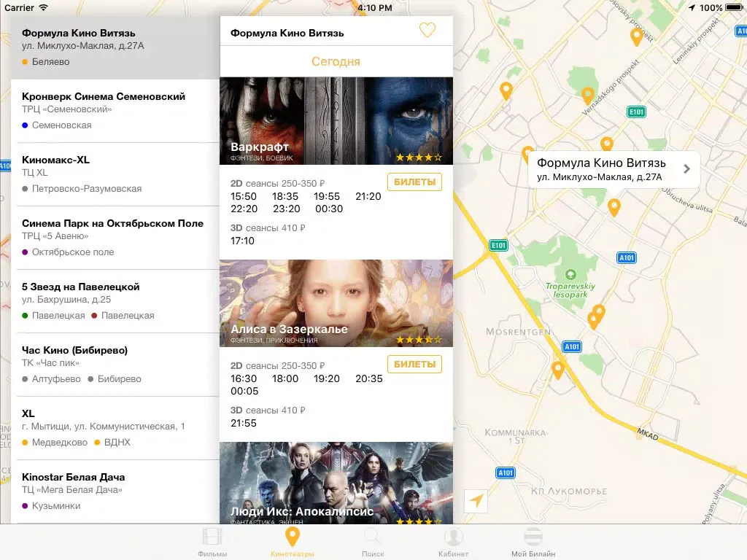747x560 pixels.
Task: Select Кронверк Синема Семеновский cinema
Action: coord(115,111)
